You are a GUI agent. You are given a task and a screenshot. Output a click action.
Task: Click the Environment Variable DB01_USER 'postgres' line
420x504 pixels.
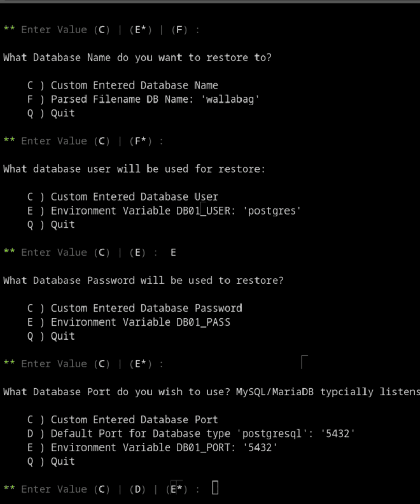164,211
